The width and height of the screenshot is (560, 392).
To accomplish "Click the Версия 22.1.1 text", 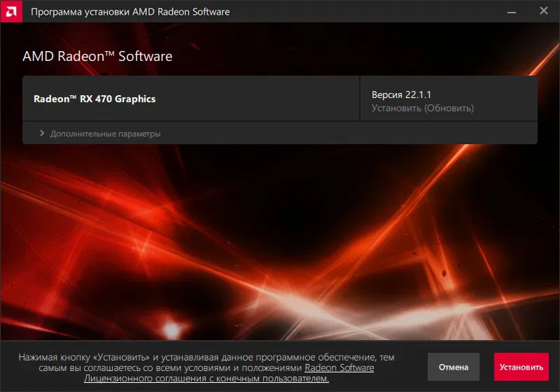I will (x=401, y=94).
